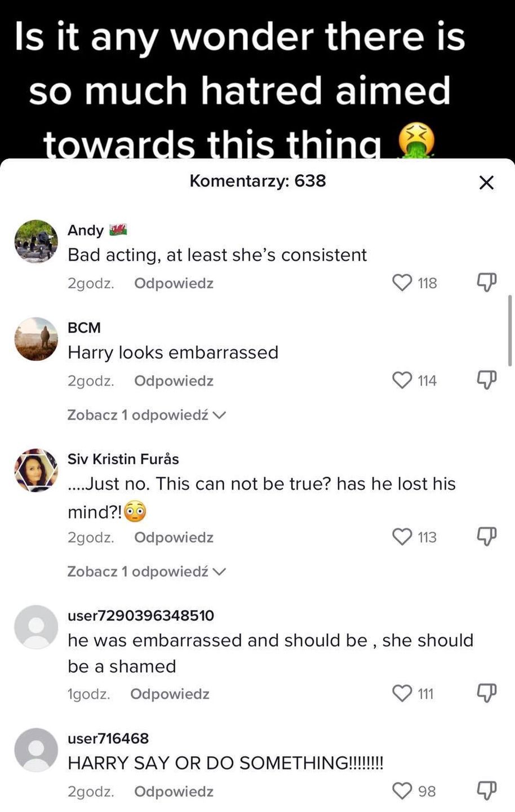Expand 1 reply under BCM's comment
This screenshot has height=812, width=515.
(x=146, y=415)
